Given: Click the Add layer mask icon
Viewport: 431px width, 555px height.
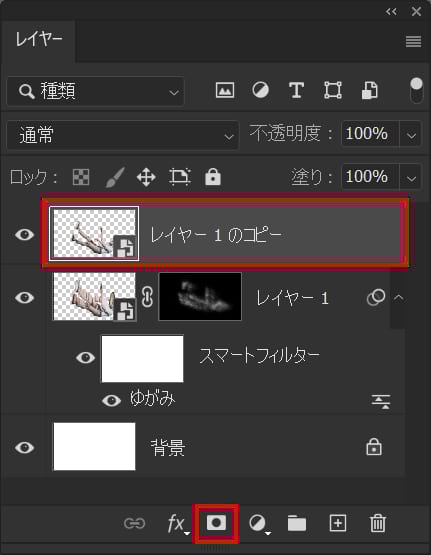Looking at the screenshot, I should tap(216, 523).
